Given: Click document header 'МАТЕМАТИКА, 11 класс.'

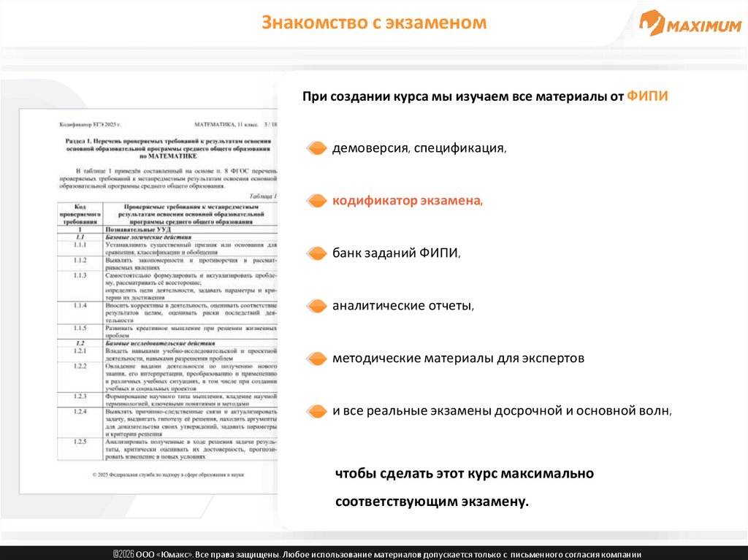Looking at the screenshot, I should [226, 125].
